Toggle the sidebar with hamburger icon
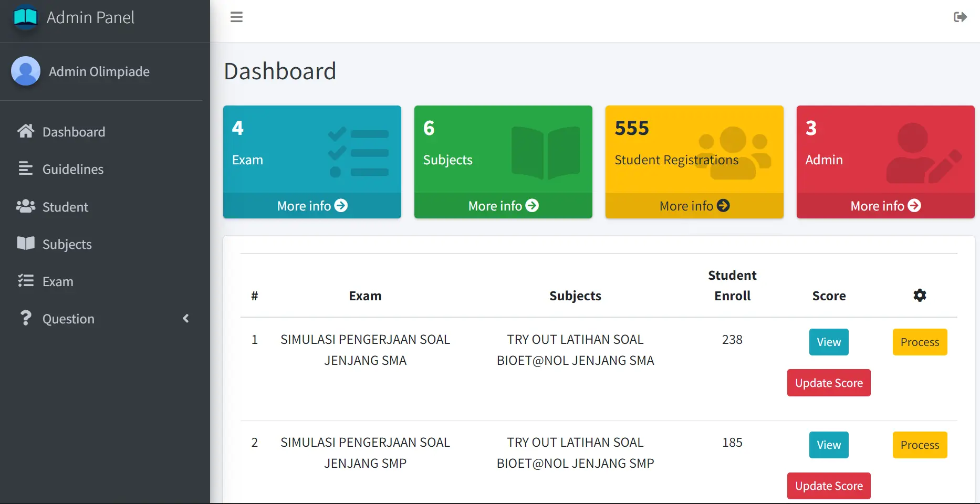The width and height of the screenshot is (980, 504). [x=236, y=17]
